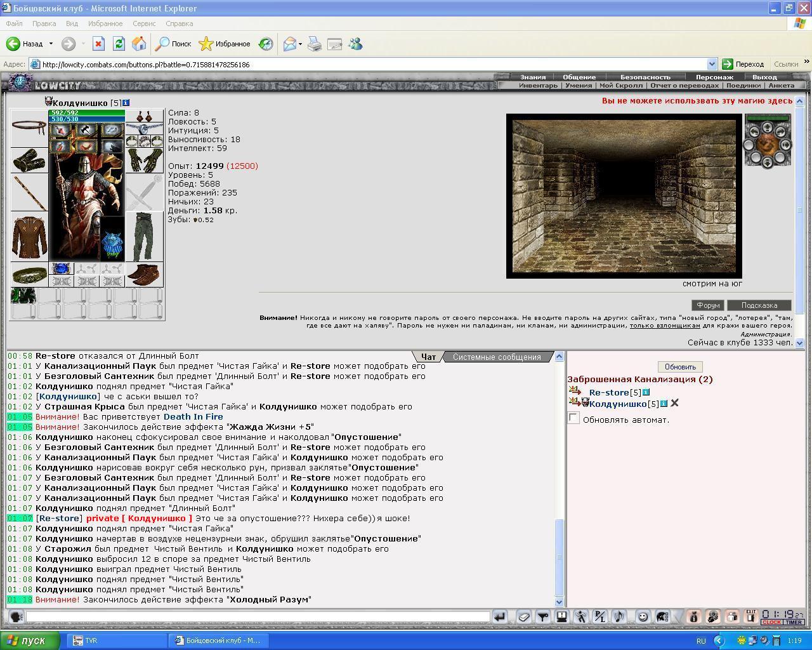812x650 pixels.
Task: Switch to the Системные сообщения tab
Action: coord(497,357)
